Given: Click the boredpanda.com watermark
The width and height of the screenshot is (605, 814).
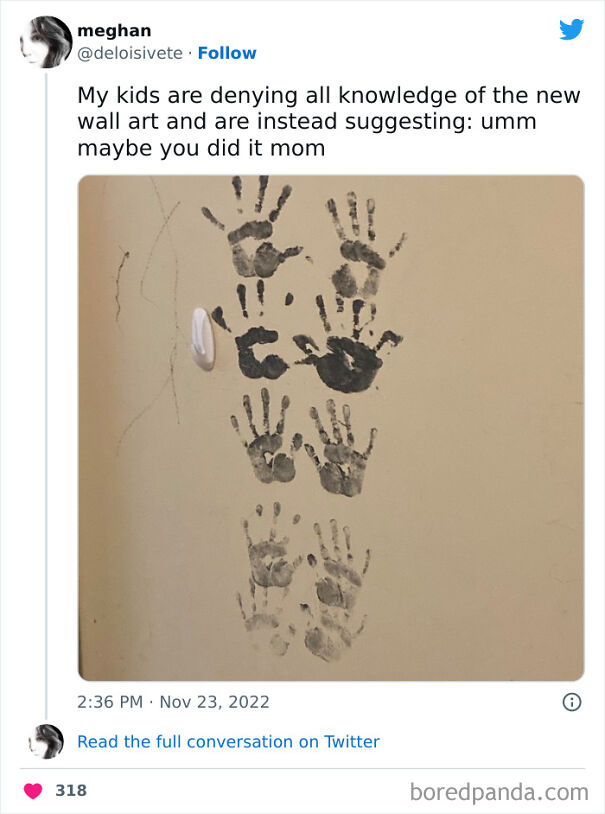Looking at the screenshot, I should coord(499,792).
